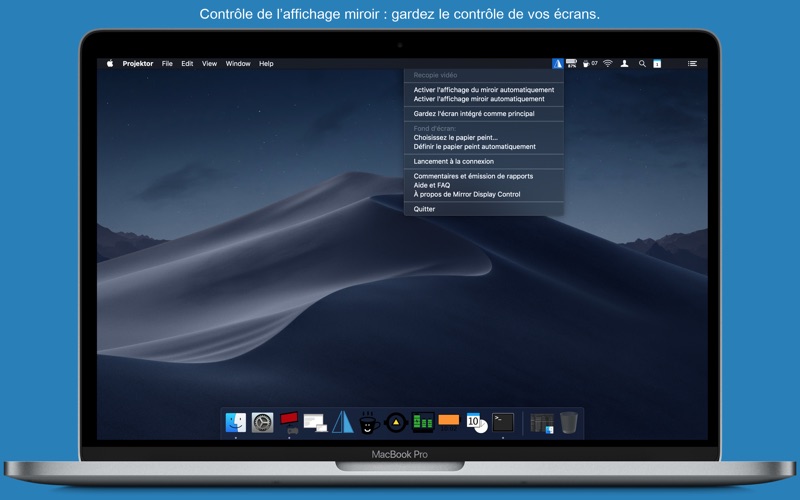This screenshot has height=500, width=800.
Task: Open the File menu
Action: click(x=167, y=64)
